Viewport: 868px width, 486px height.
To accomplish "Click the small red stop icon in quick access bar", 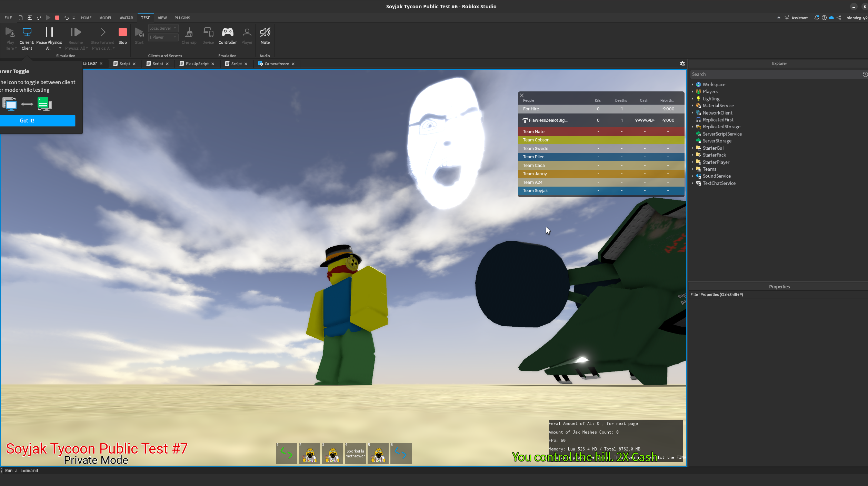I will 57,18.
